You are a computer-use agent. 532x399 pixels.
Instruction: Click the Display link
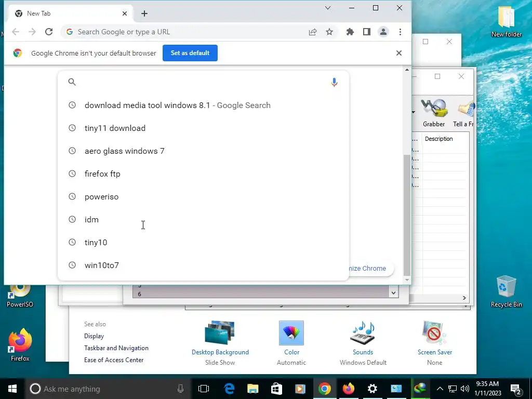[94, 336]
